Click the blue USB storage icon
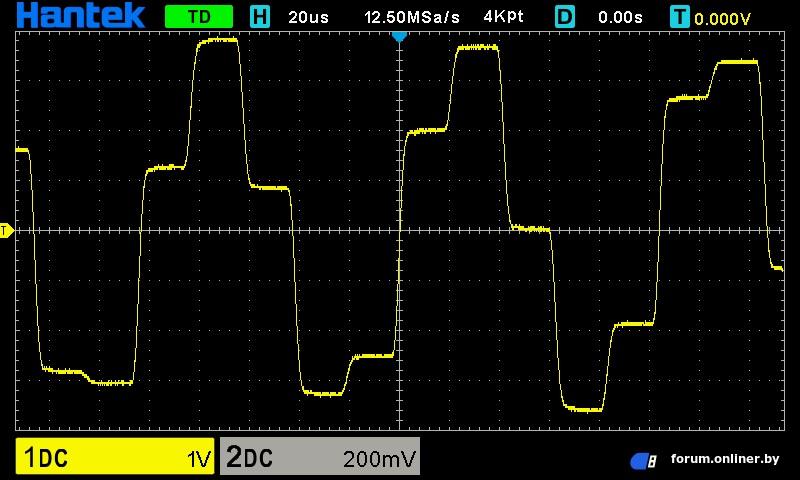800x480 pixels. [x=643, y=460]
